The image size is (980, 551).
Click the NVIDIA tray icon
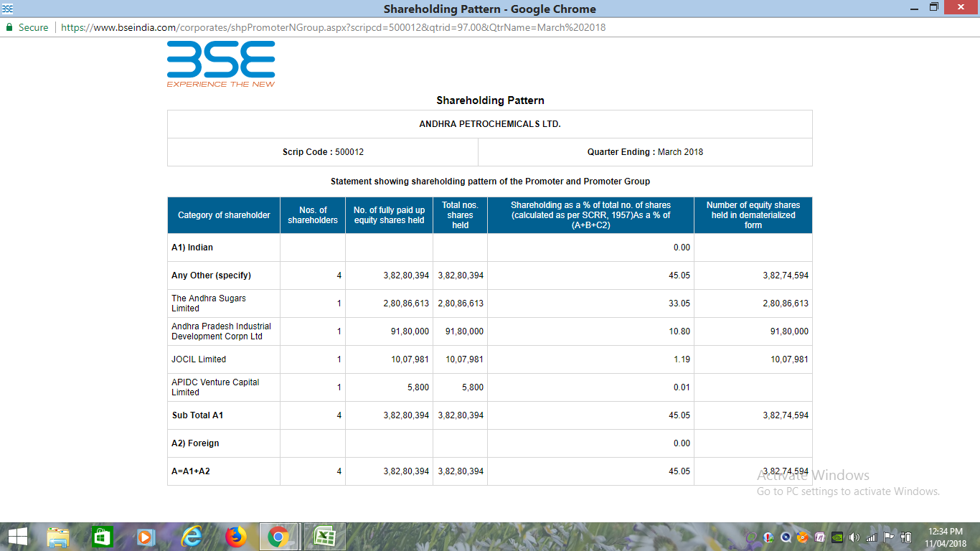pos(837,537)
